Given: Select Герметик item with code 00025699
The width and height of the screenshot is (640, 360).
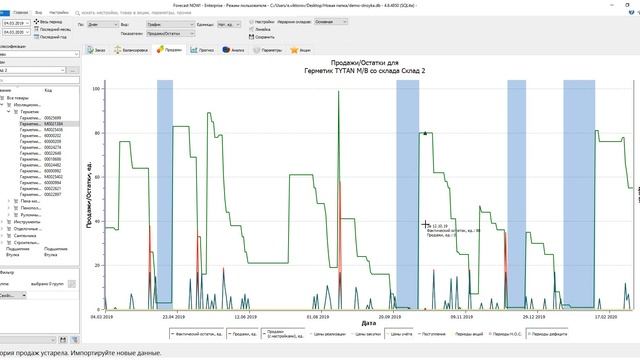Looking at the screenshot, I should pos(41,118).
